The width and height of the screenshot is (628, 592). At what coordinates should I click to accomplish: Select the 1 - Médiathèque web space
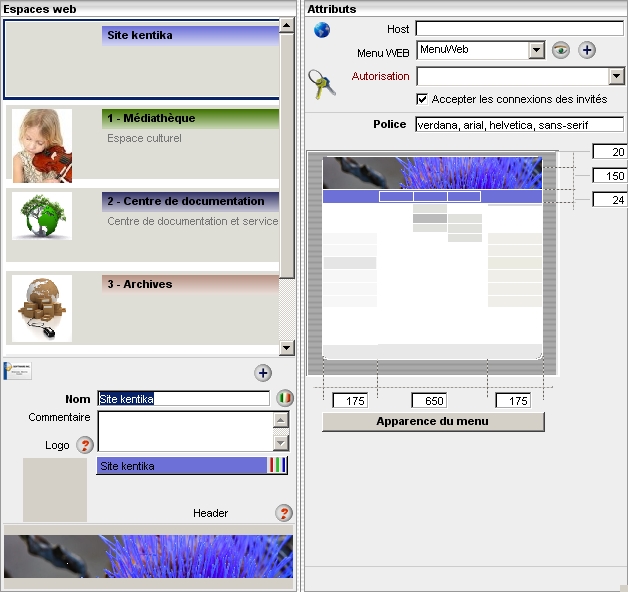143,143
